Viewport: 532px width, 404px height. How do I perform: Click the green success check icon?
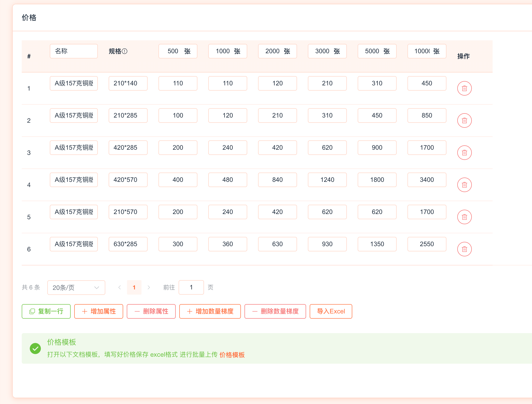pyautogui.click(x=35, y=349)
